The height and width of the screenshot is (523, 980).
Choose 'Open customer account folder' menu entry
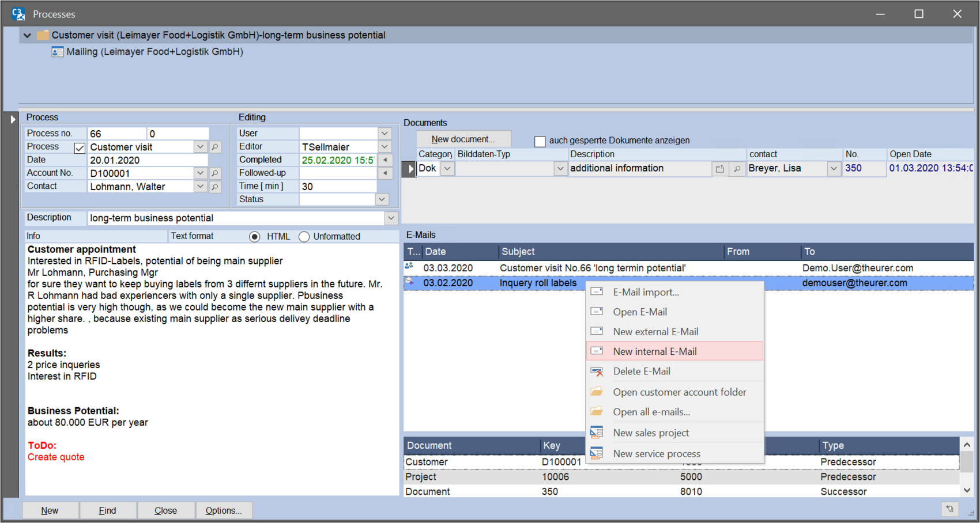pyautogui.click(x=674, y=392)
